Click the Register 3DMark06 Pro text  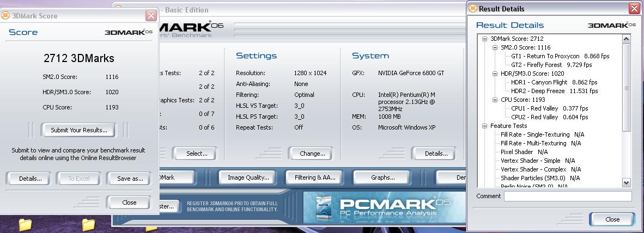(233, 206)
